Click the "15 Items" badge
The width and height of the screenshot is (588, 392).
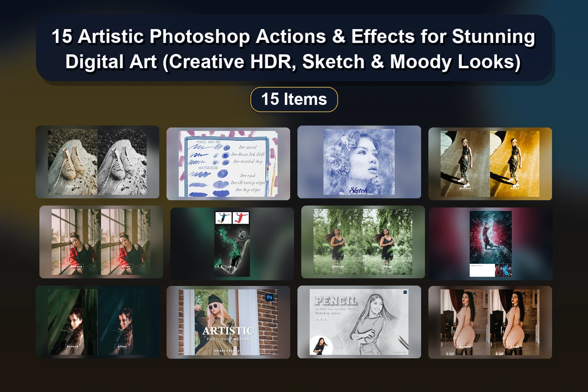click(294, 100)
